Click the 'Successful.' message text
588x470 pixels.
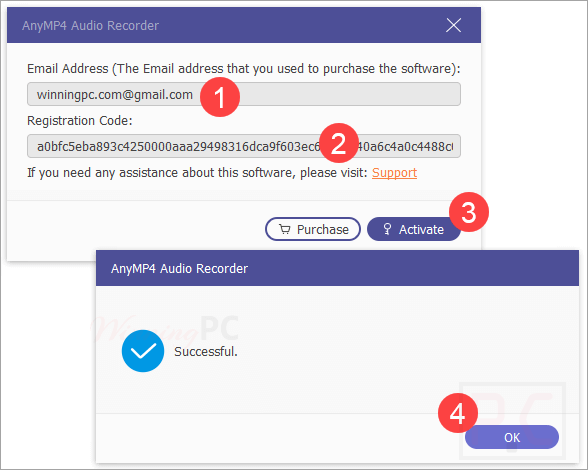click(206, 351)
